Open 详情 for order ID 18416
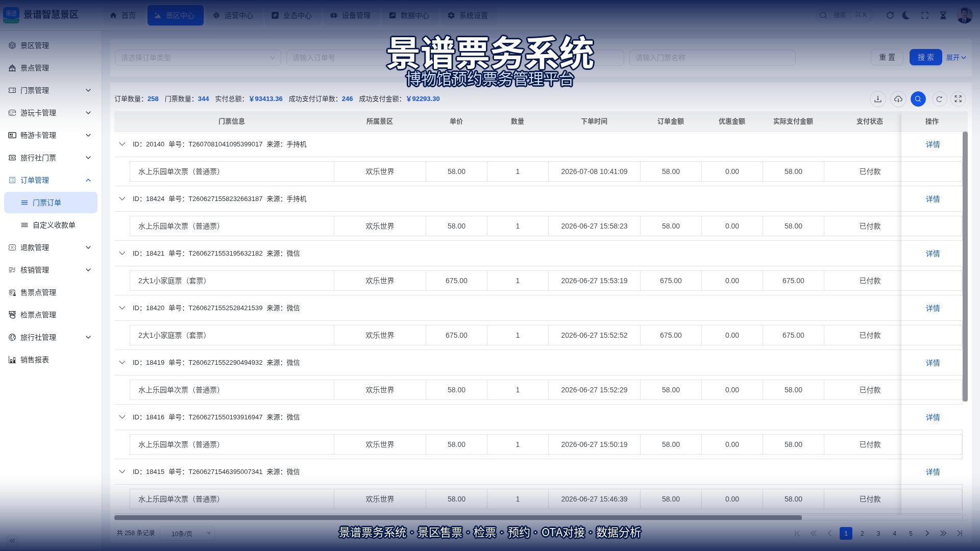 933,418
